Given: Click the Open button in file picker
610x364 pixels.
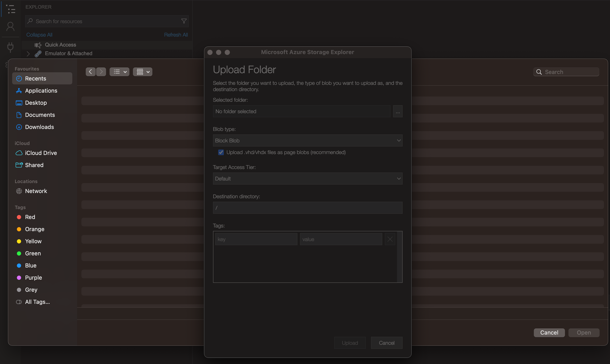Looking at the screenshot, I should click(584, 333).
